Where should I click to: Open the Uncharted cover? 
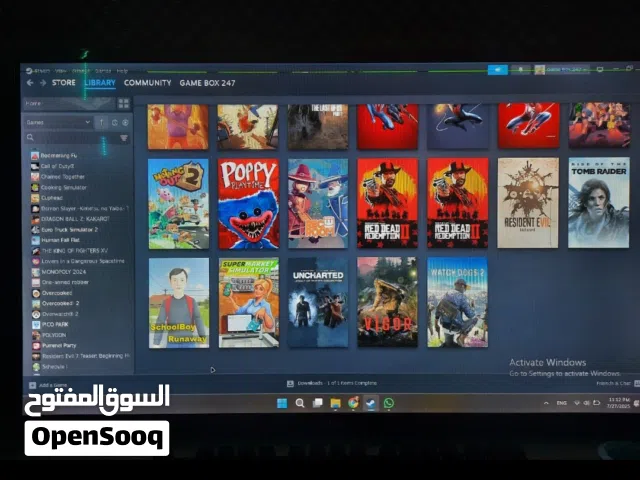tap(318, 302)
